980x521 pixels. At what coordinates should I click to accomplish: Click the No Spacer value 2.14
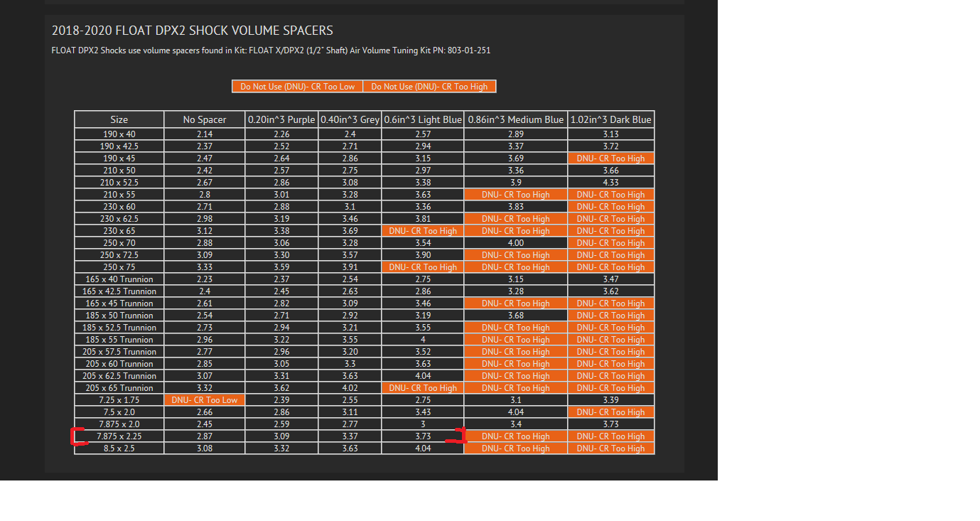click(x=205, y=134)
